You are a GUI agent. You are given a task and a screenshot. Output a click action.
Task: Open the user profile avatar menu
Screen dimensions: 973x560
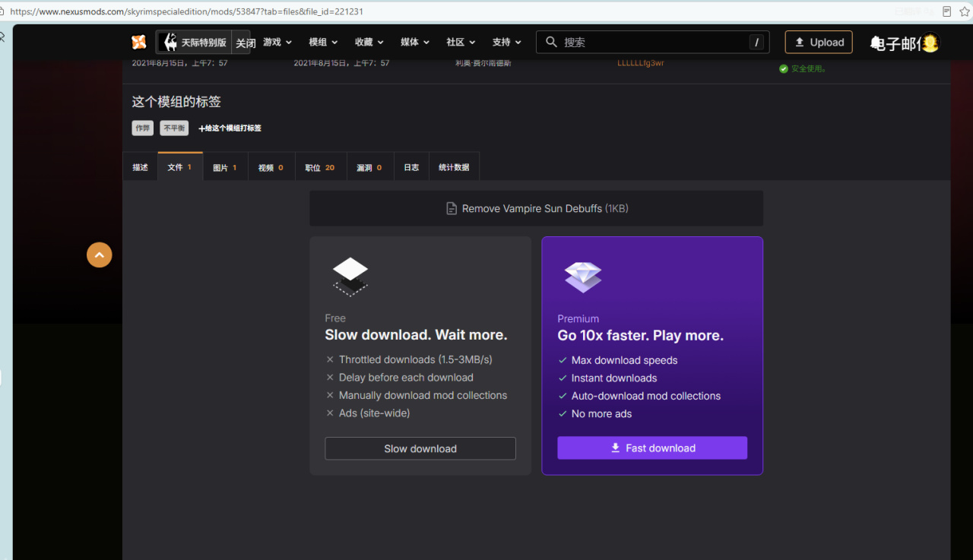coord(930,43)
